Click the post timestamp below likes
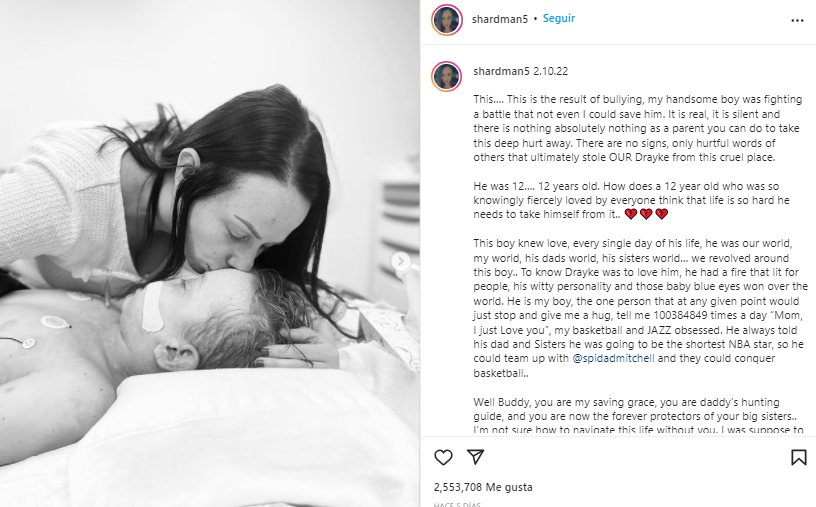This screenshot has height=507, width=816. pos(457,504)
